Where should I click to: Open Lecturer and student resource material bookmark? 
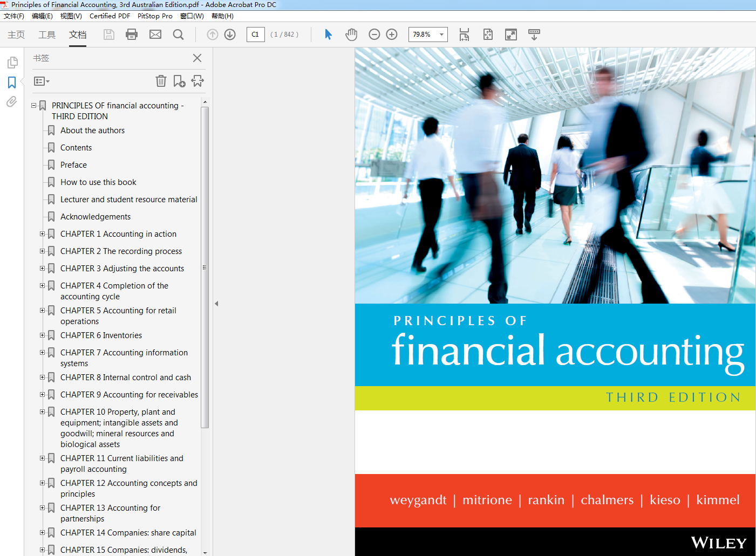point(129,200)
